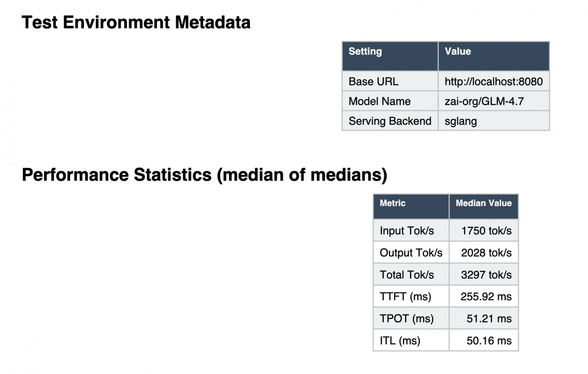Select the sglang value cell
Image resolution: width=588 pixels, height=374 pixels.
461,121
